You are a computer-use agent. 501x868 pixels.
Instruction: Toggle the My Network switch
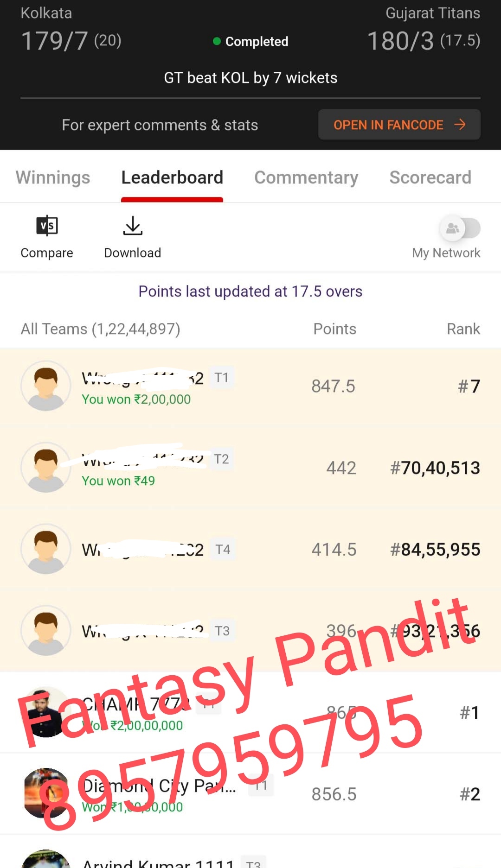459,228
